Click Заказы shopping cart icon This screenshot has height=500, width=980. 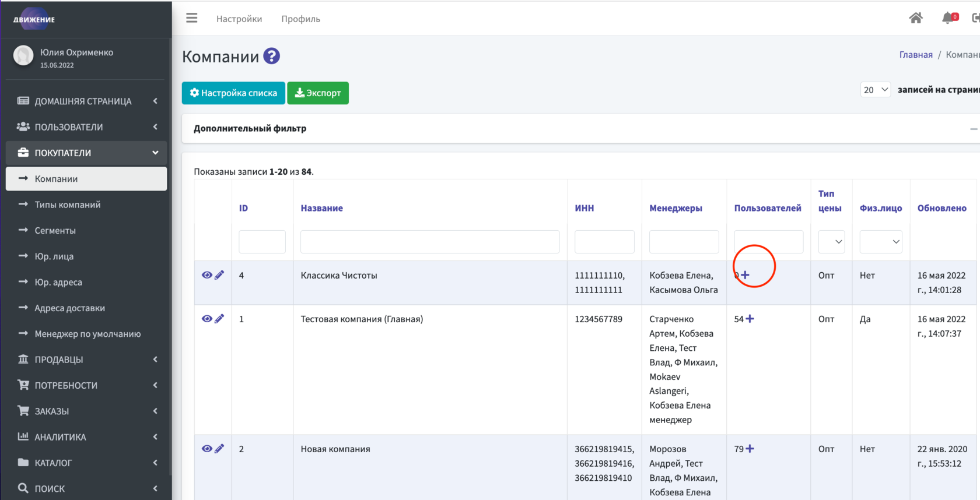pos(23,411)
